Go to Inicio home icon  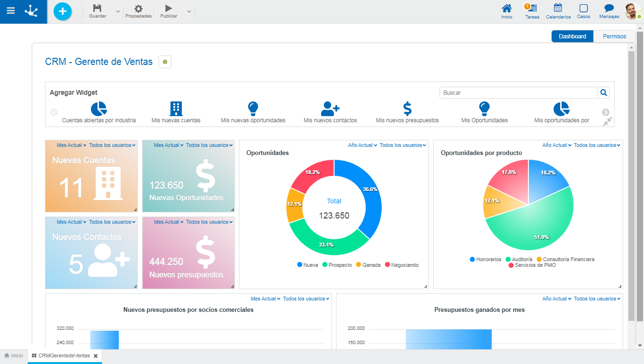[507, 8]
